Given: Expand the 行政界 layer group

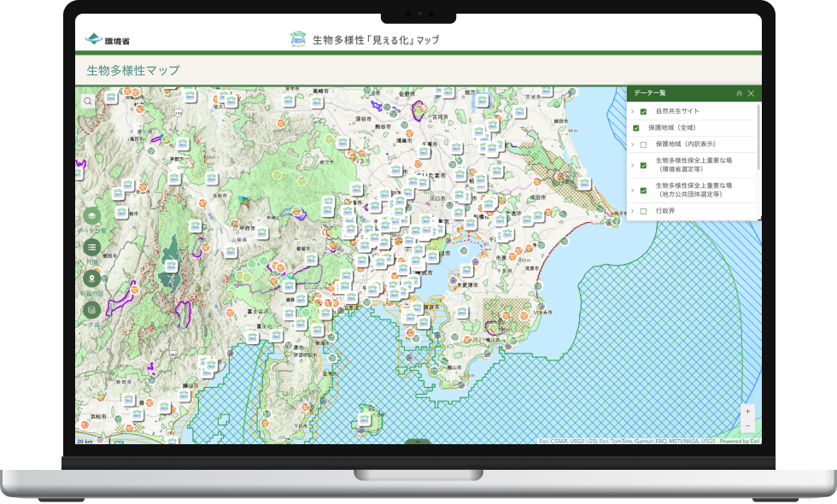Looking at the screenshot, I should (x=633, y=211).
